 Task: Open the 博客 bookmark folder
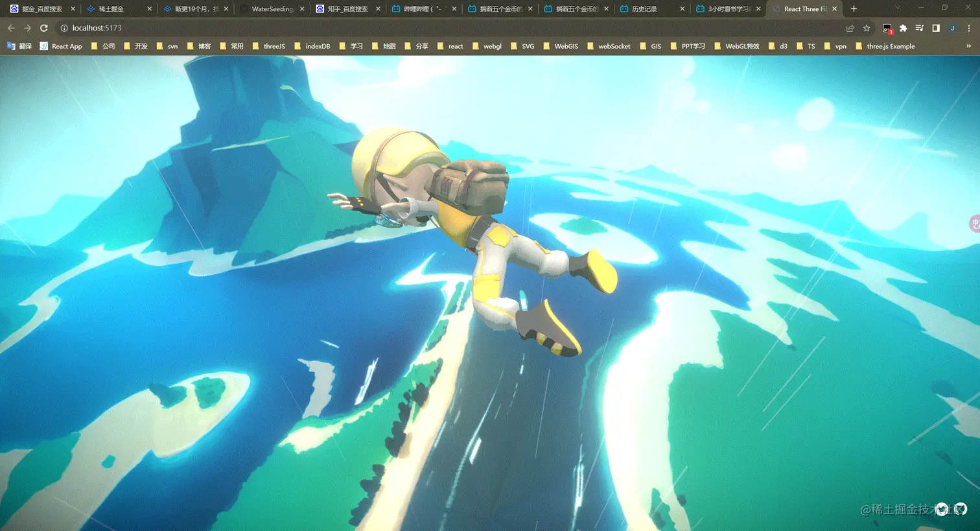pos(198,46)
